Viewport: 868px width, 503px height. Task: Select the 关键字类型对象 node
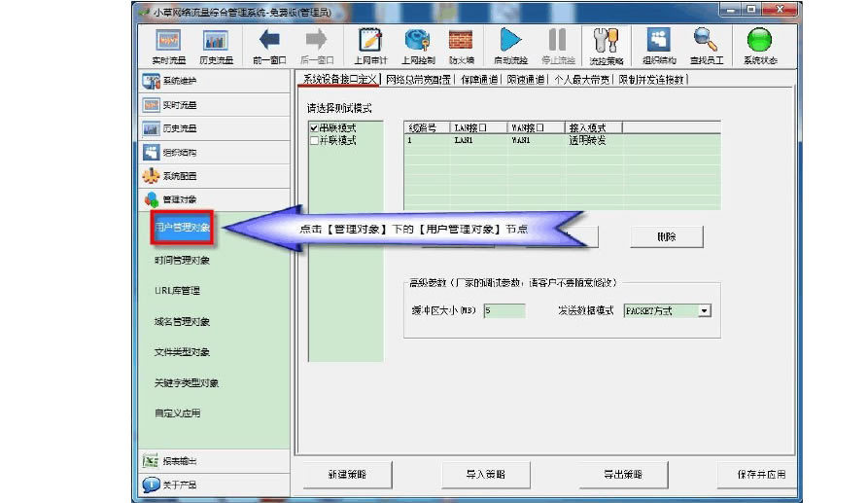point(187,382)
